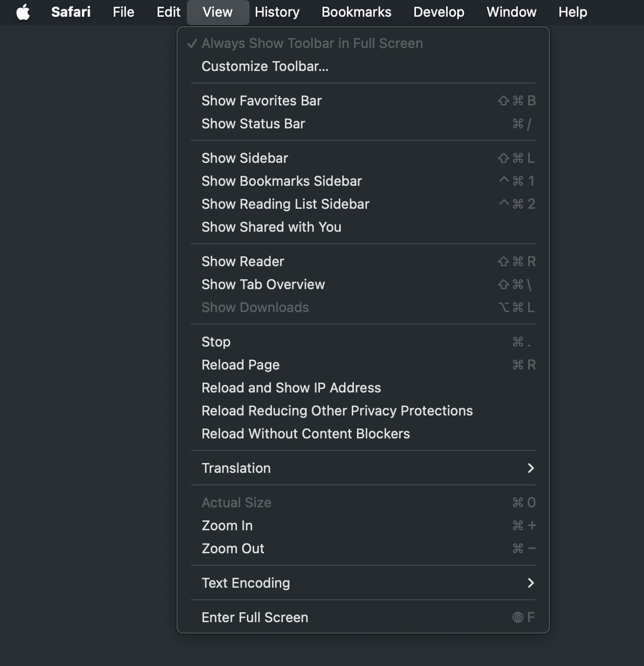Open the Edit menu

pos(168,12)
